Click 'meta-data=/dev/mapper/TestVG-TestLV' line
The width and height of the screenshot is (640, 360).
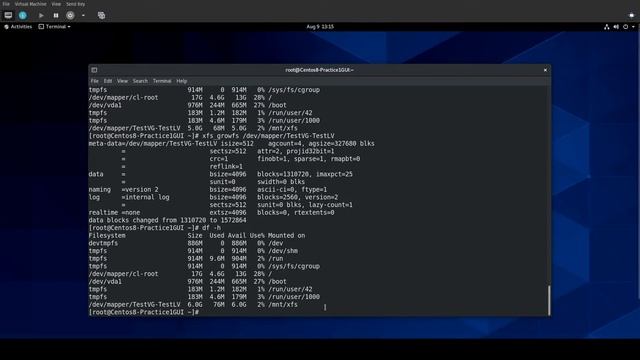point(231,144)
